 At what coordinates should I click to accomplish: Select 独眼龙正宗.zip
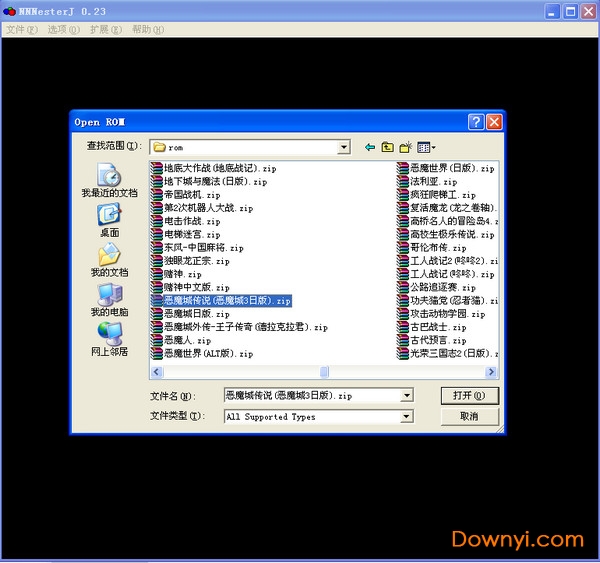(x=190, y=261)
